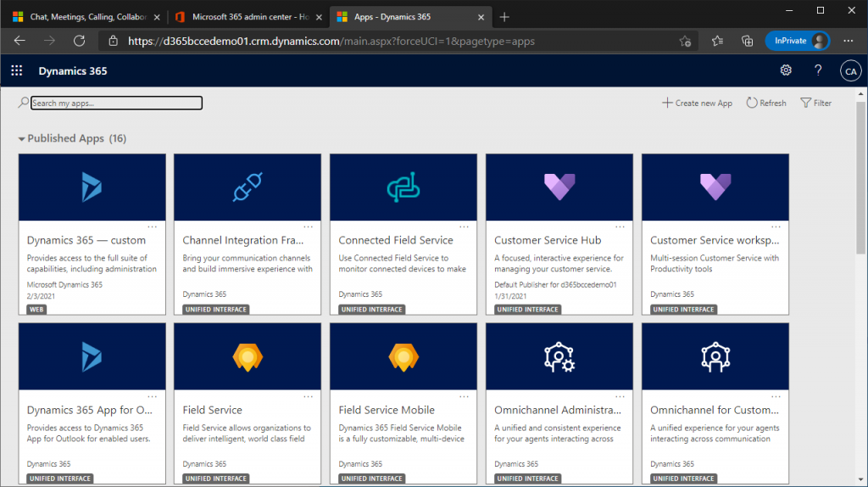Open the Dynamics 365 — custom app tile icon
The height and width of the screenshot is (487, 868).
pyautogui.click(x=92, y=187)
